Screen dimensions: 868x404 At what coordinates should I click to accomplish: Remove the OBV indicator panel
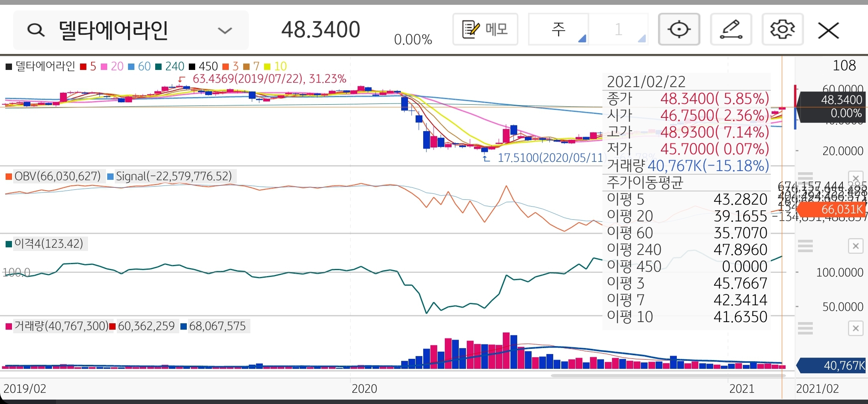(856, 178)
